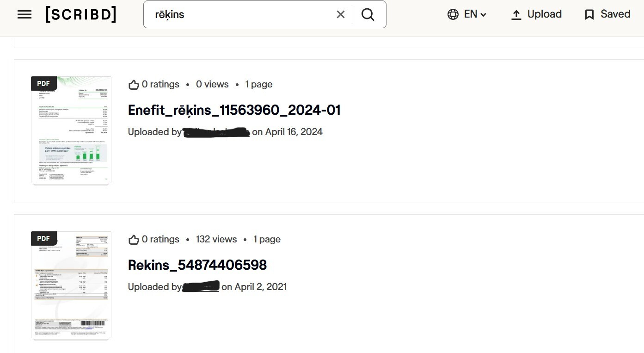Viewport: 644px width, 353px height.
Task: Clear the search query with the X
Action: [x=341, y=14]
